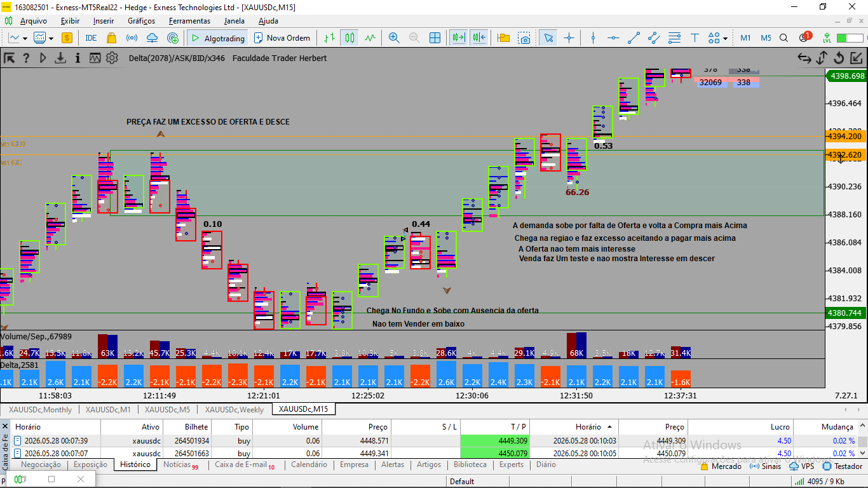Viewport: 868px width, 488px height.
Task: Take a chart screenshot with camera icon
Action: click(x=524, y=38)
